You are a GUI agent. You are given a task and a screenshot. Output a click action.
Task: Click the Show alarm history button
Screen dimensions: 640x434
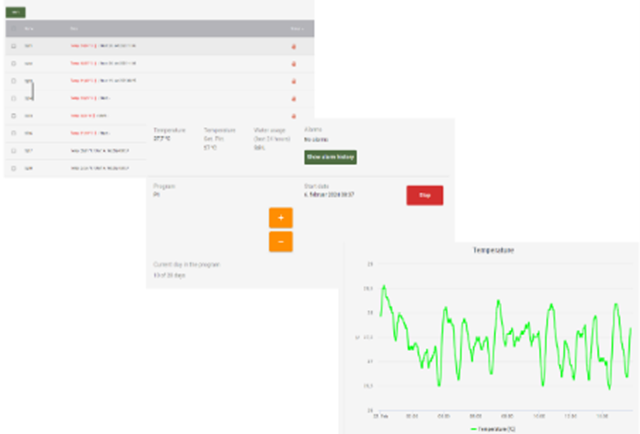tap(330, 157)
